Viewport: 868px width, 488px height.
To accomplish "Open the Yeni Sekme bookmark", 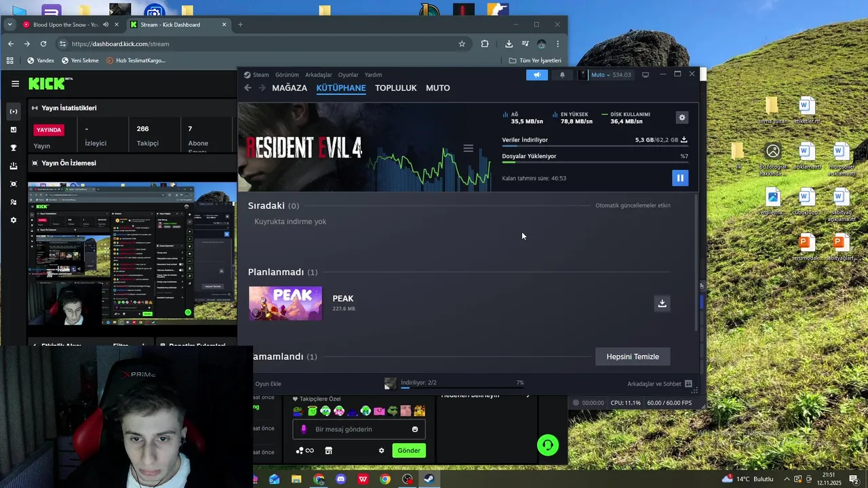I will point(80,60).
